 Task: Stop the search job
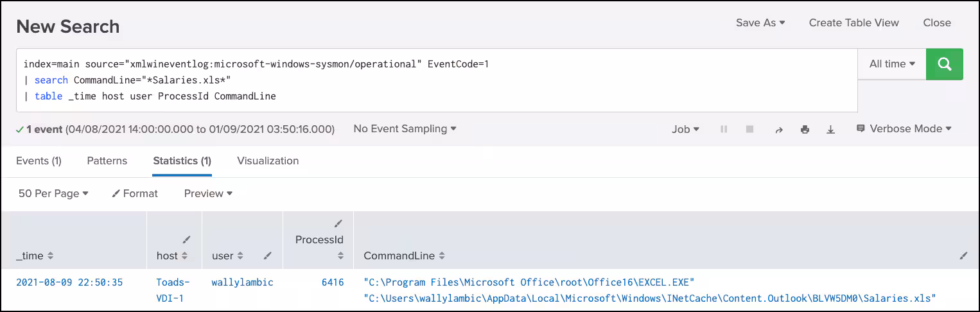[749, 129]
